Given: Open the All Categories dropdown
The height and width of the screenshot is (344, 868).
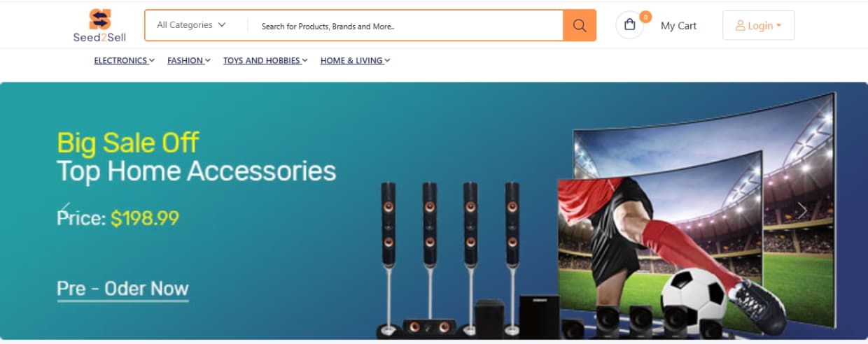Looking at the screenshot, I should [191, 25].
